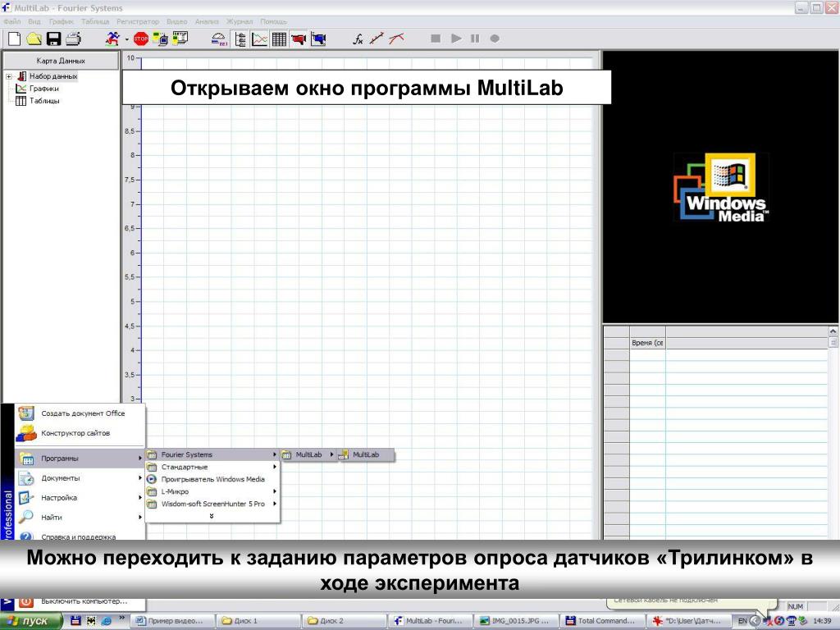Viewport: 840px width, 630px height.
Task: Open the Fourier Systems program group
Action: (x=212, y=454)
